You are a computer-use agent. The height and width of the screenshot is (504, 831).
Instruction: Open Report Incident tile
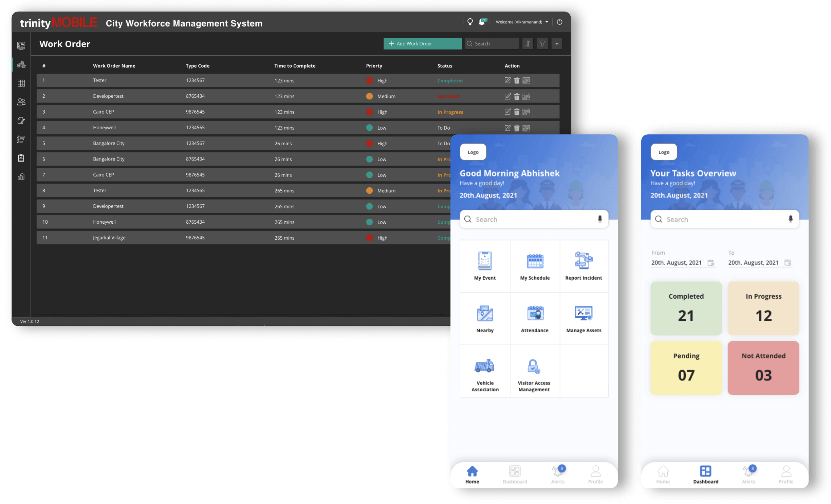click(x=584, y=266)
